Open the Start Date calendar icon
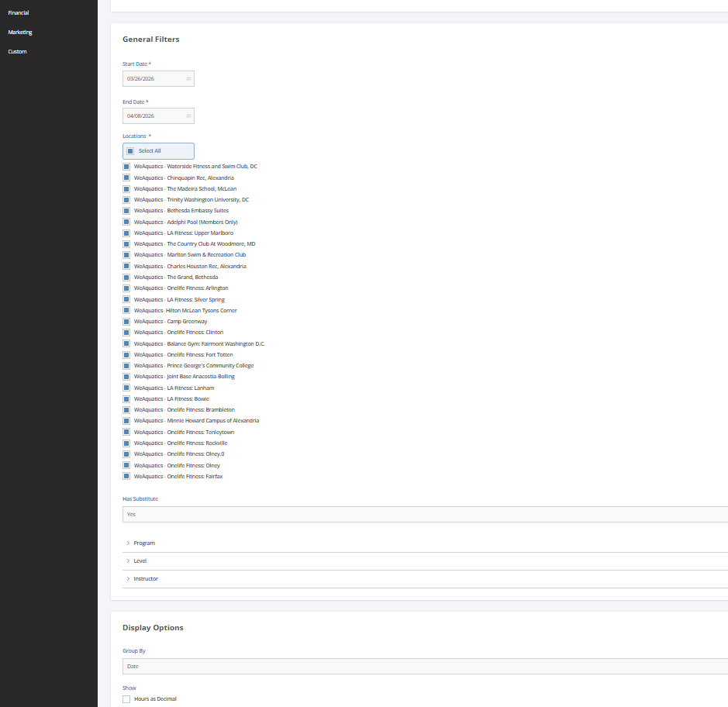 188,78
